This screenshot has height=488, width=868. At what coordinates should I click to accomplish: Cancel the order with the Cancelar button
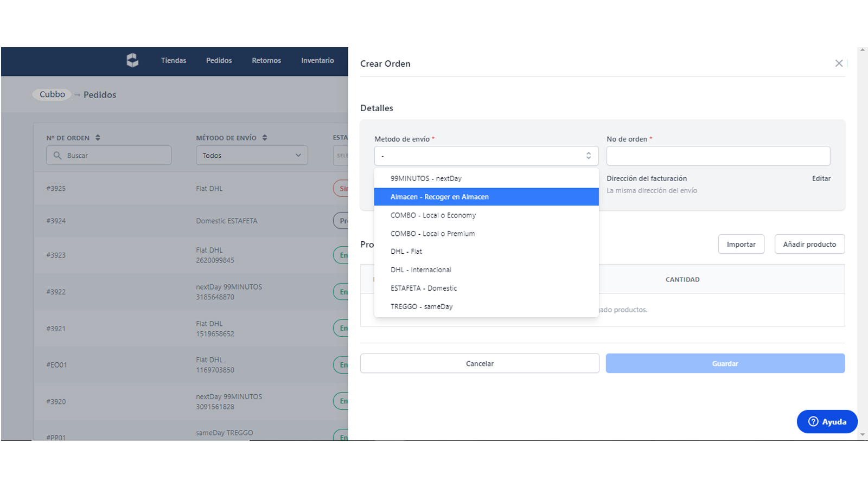[x=480, y=363]
